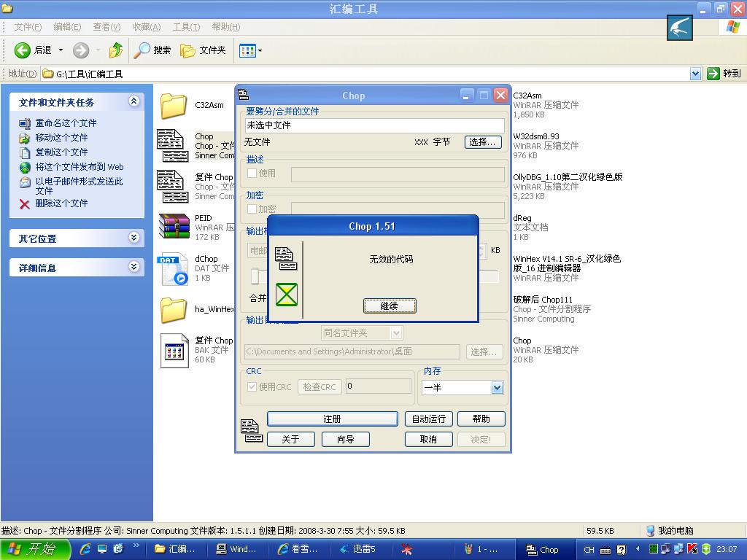
Task: Click the Forward arrow icon
Action: click(x=81, y=50)
